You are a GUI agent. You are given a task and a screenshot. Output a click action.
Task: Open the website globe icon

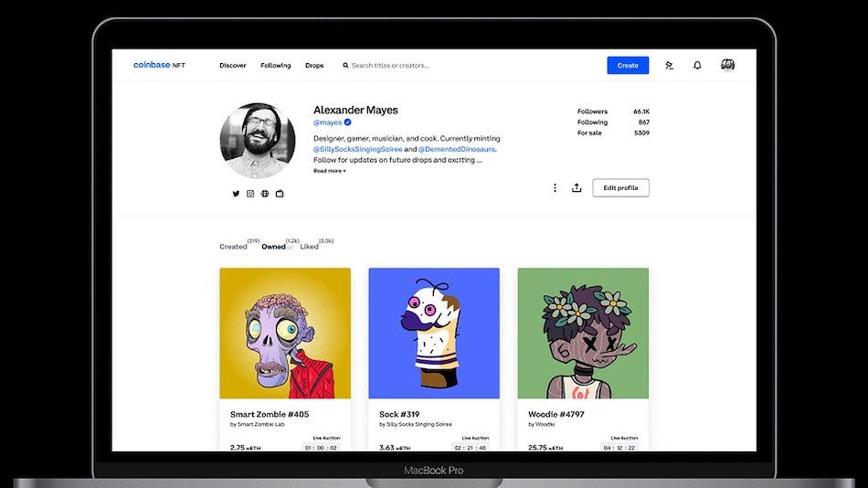click(x=265, y=194)
